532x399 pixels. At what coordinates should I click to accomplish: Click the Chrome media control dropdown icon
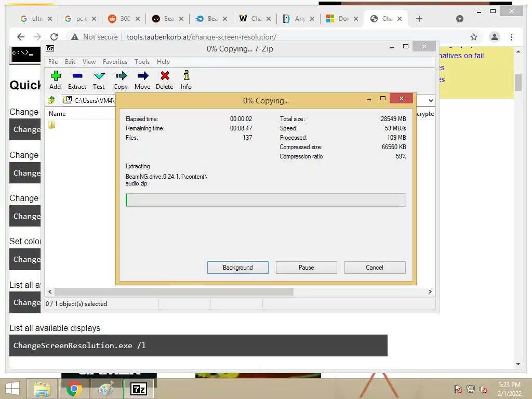click(459, 19)
